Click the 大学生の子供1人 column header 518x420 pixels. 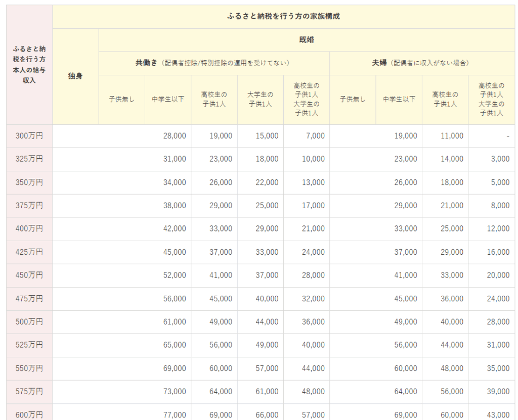pyautogui.click(x=260, y=99)
